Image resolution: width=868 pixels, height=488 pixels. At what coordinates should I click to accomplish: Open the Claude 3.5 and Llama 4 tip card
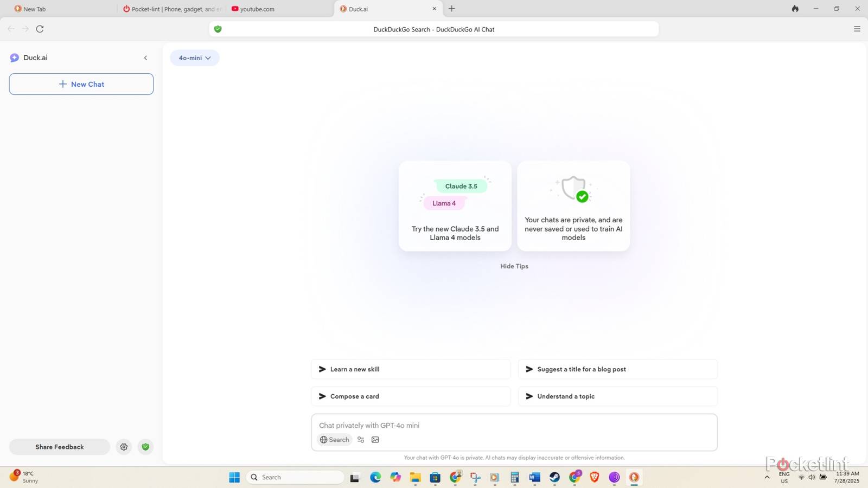(x=455, y=206)
